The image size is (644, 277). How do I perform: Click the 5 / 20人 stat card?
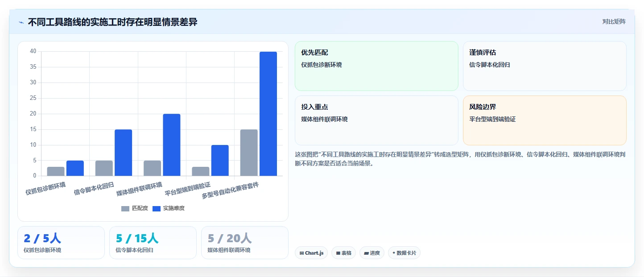245,243
